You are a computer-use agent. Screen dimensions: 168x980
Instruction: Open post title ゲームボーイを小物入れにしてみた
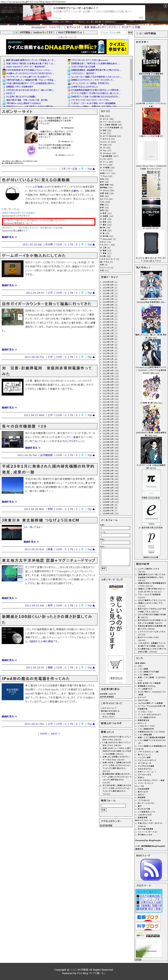click(x=33, y=255)
